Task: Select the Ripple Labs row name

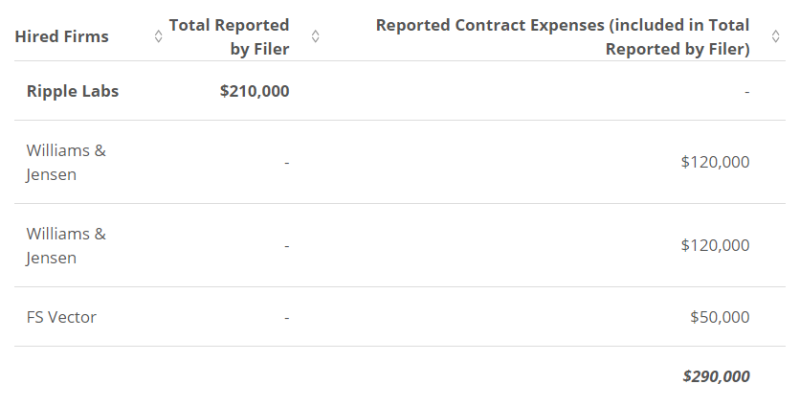Action: pyautogui.click(x=72, y=91)
